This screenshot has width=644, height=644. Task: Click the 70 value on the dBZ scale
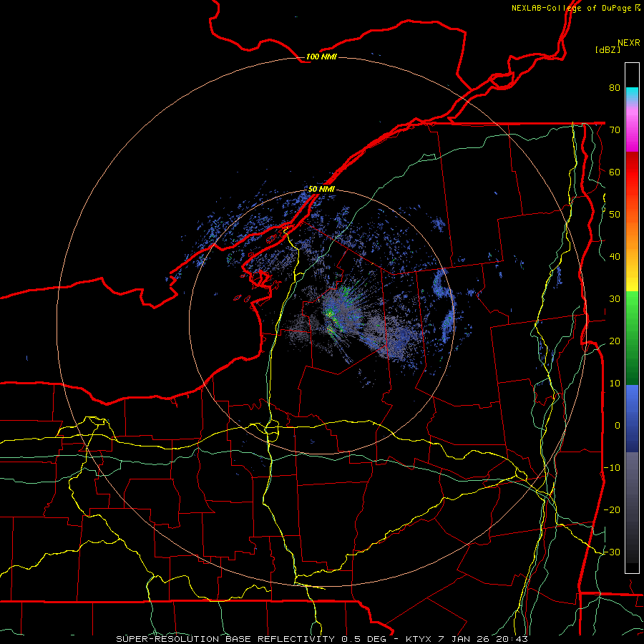pyautogui.click(x=615, y=130)
